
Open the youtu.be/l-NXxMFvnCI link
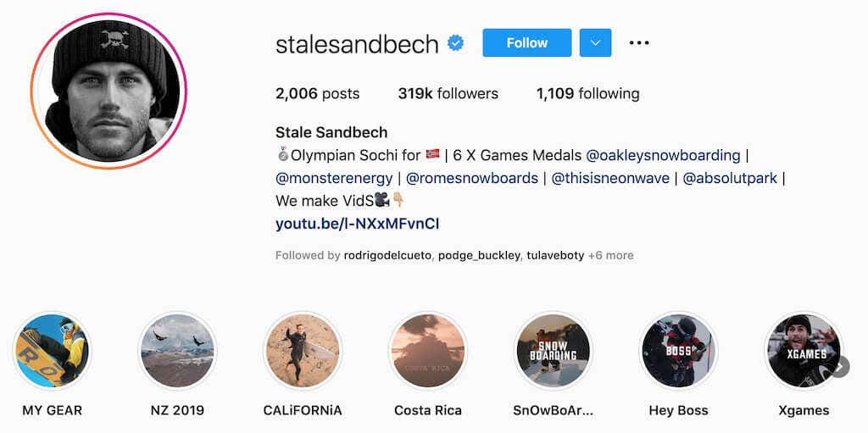pyautogui.click(x=357, y=224)
